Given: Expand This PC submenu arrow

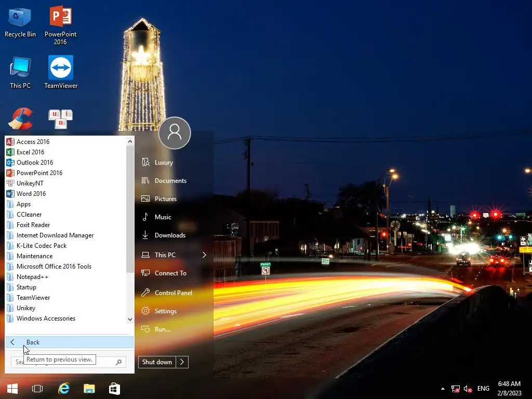Looking at the screenshot, I should 204,255.
